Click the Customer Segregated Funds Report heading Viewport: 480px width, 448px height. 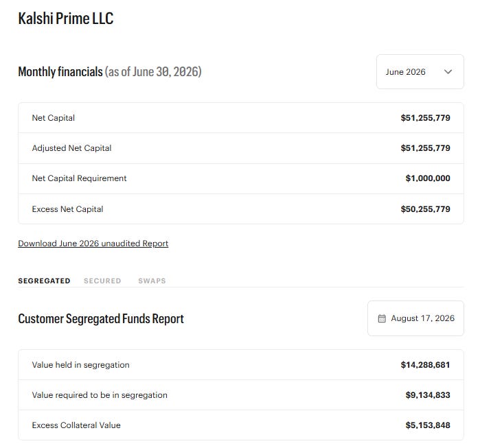pyautogui.click(x=101, y=318)
